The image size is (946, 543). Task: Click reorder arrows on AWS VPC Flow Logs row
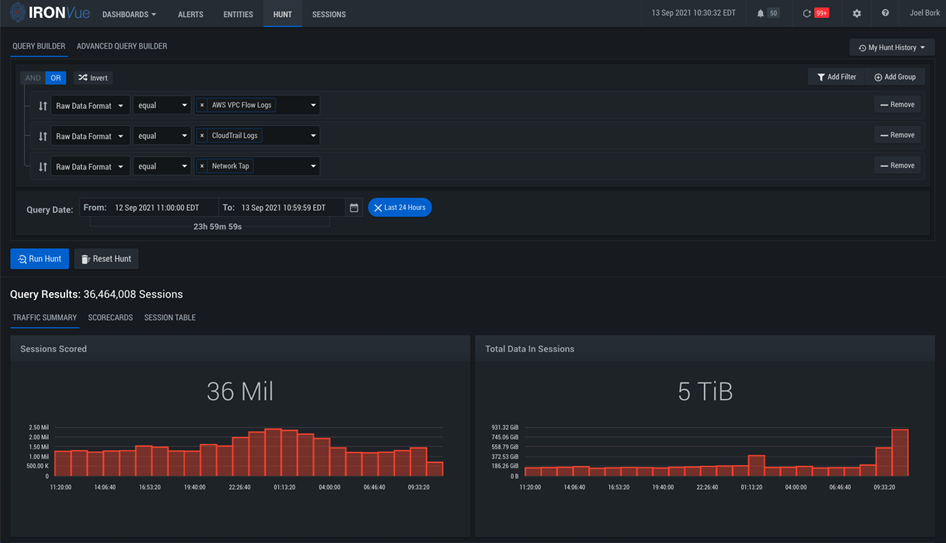tap(43, 105)
